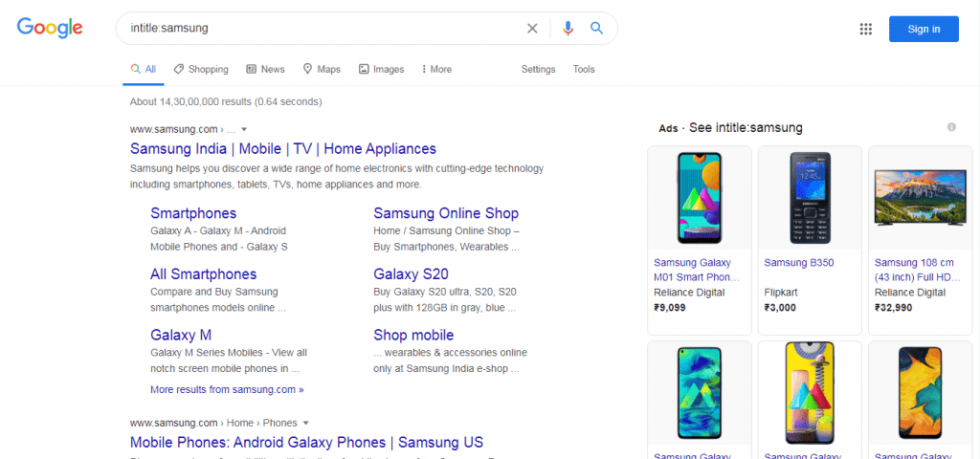Open the Tools menu
The width and height of the screenshot is (980, 459).
coord(584,70)
